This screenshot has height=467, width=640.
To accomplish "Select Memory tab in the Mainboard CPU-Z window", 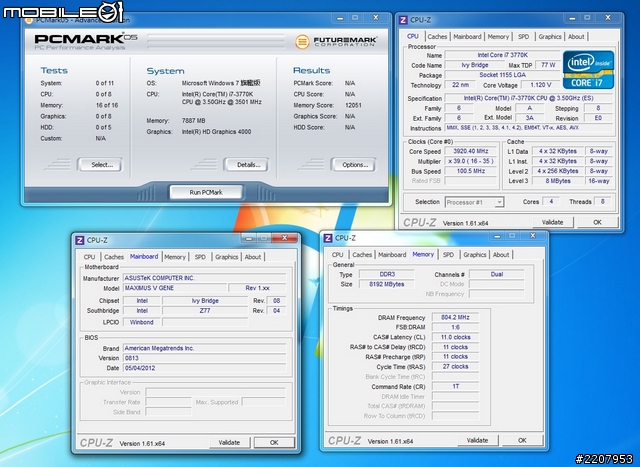I will tap(175, 257).
